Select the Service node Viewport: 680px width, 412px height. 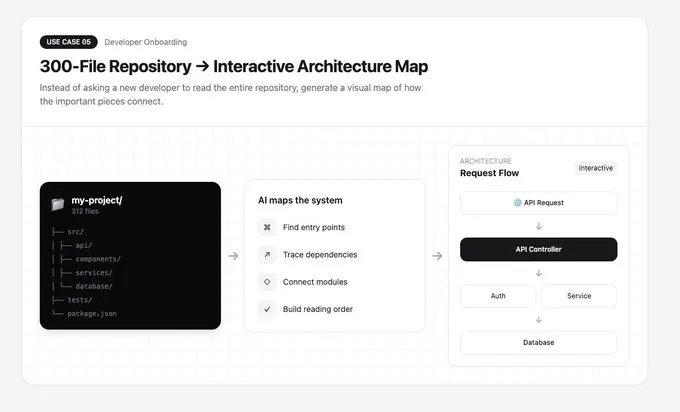pos(579,296)
